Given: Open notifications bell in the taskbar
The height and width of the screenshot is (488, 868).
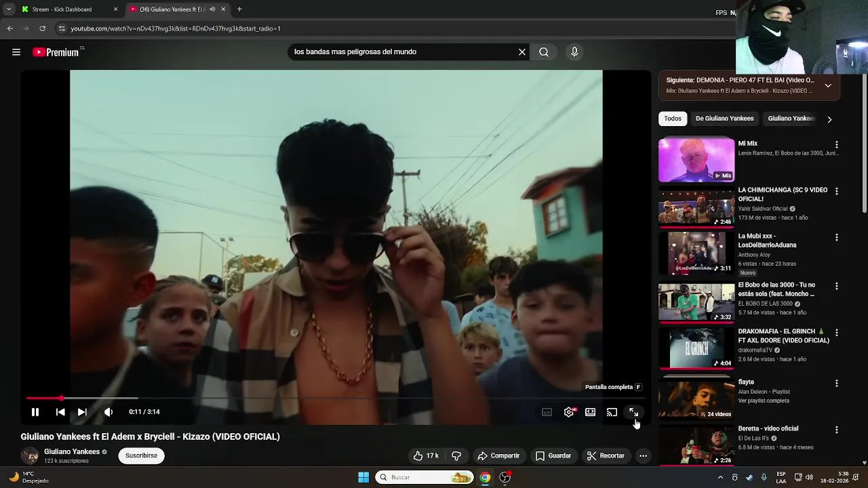Looking at the screenshot, I should [x=856, y=477].
